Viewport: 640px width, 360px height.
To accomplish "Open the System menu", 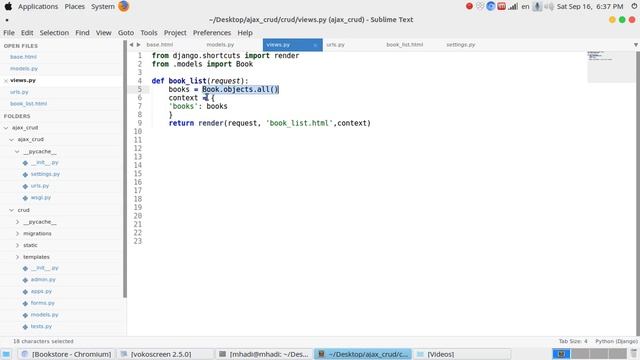I will click(x=102, y=7).
